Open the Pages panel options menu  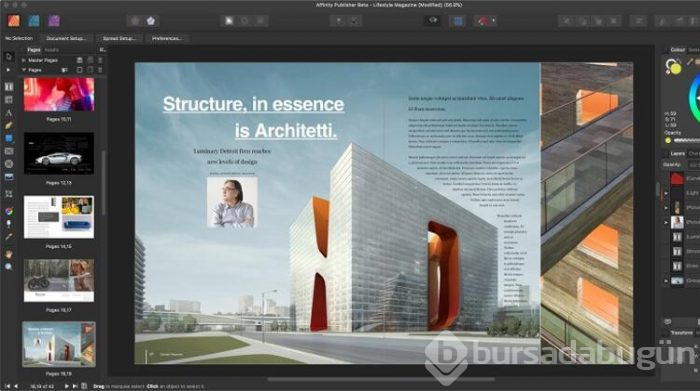click(103, 50)
